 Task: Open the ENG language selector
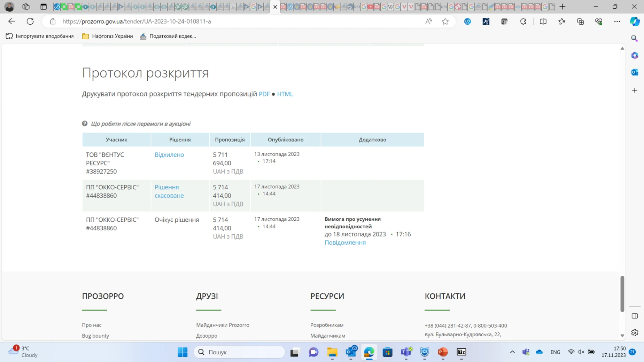coord(555,352)
